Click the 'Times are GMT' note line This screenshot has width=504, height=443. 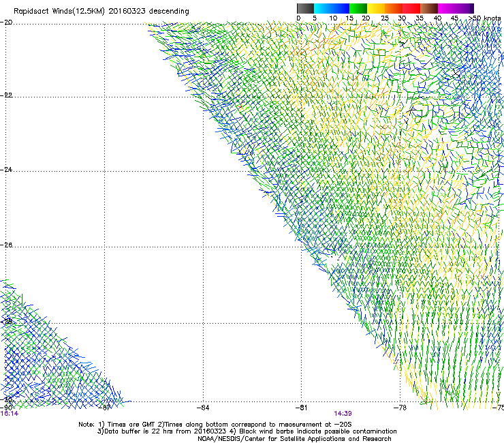coord(215,425)
